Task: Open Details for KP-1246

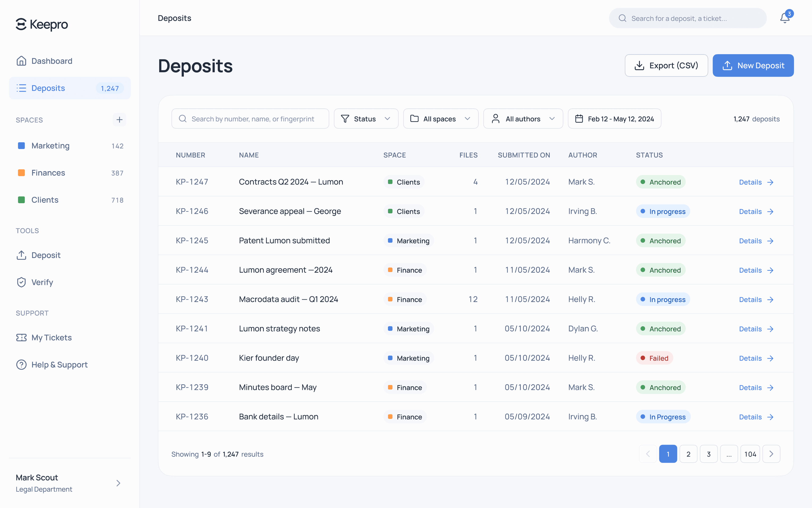Action: click(x=756, y=211)
